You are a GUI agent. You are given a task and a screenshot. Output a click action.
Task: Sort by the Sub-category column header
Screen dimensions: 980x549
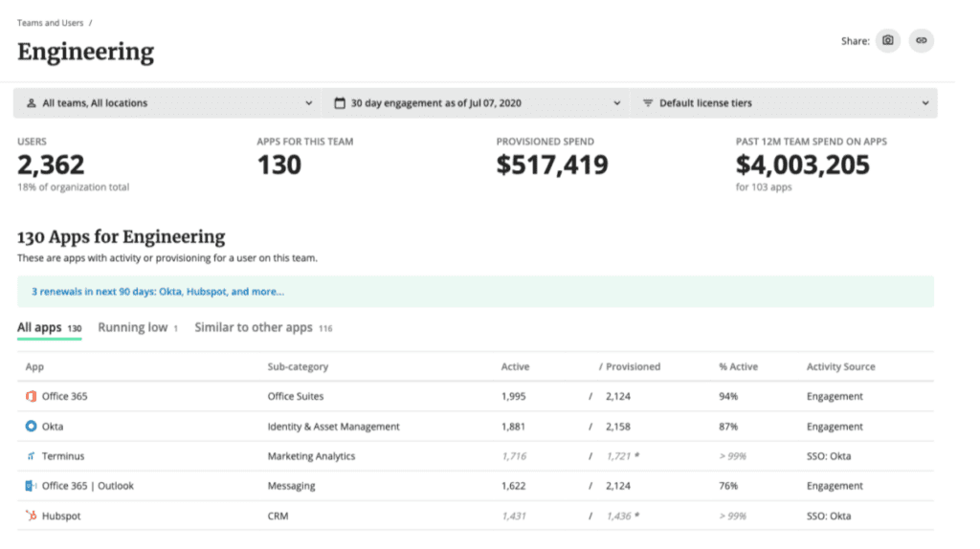(298, 366)
